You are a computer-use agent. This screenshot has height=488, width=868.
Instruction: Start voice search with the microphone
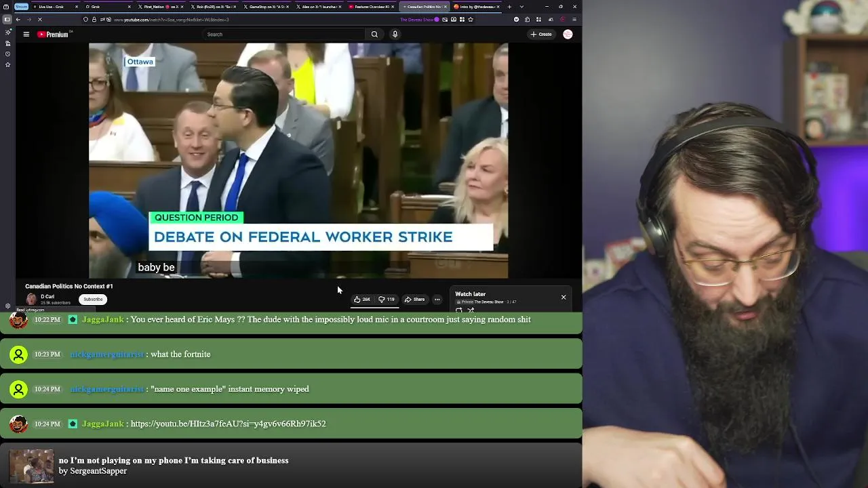click(395, 34)
